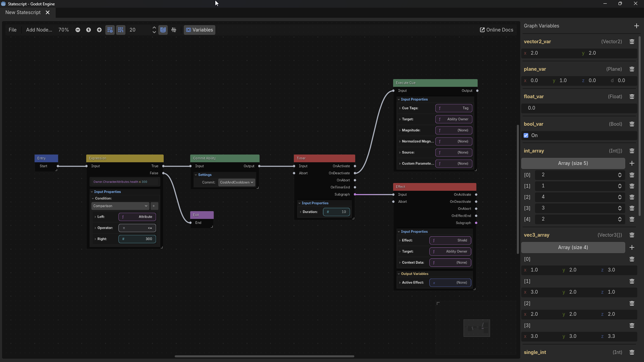The height and width of the screenshot is (362, 644).
Task: Add an element to vec3_array
Action: click(x=632, y=247)
